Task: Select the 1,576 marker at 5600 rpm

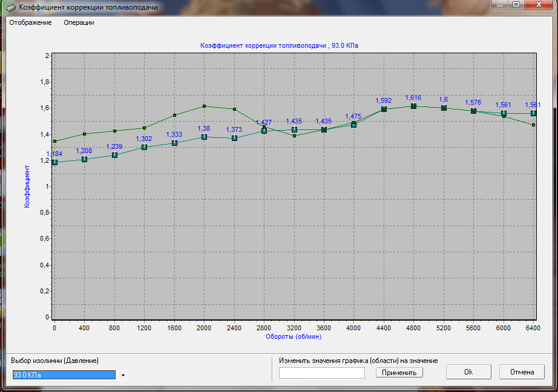Action: point(474,111)
